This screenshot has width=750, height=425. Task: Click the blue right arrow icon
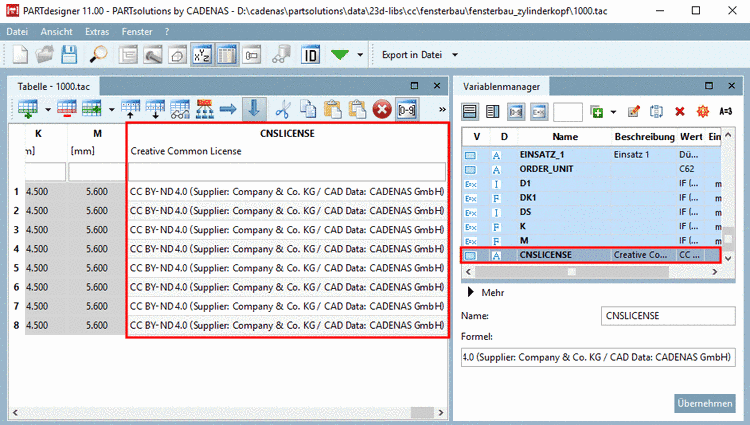[228, 109]
